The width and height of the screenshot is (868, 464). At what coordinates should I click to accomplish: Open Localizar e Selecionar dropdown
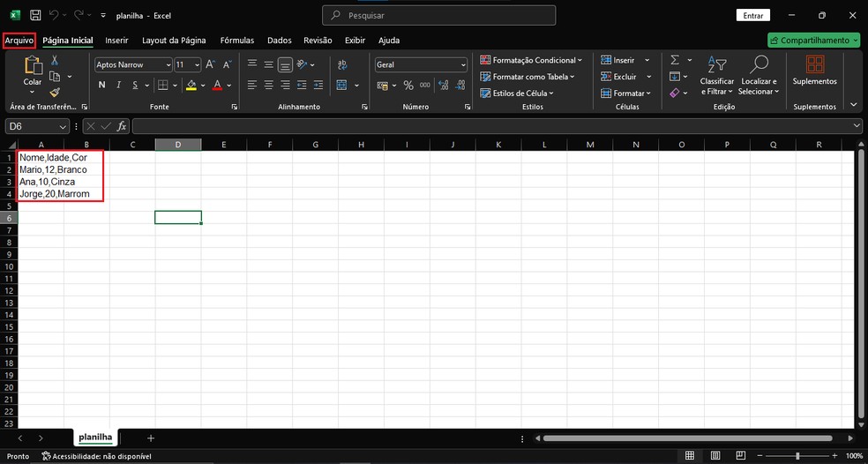pyautogui.click(x=759, y=76)
